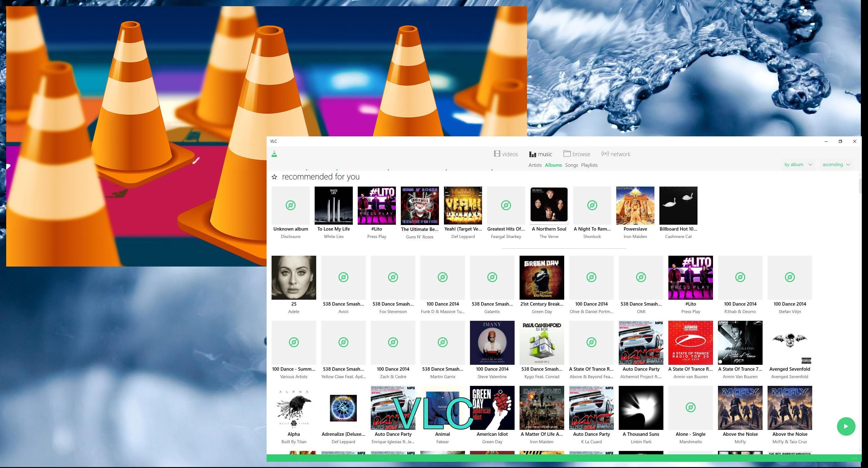The image size is (868, 468).
Task: Open the network section
Action: tap(616, 154)
